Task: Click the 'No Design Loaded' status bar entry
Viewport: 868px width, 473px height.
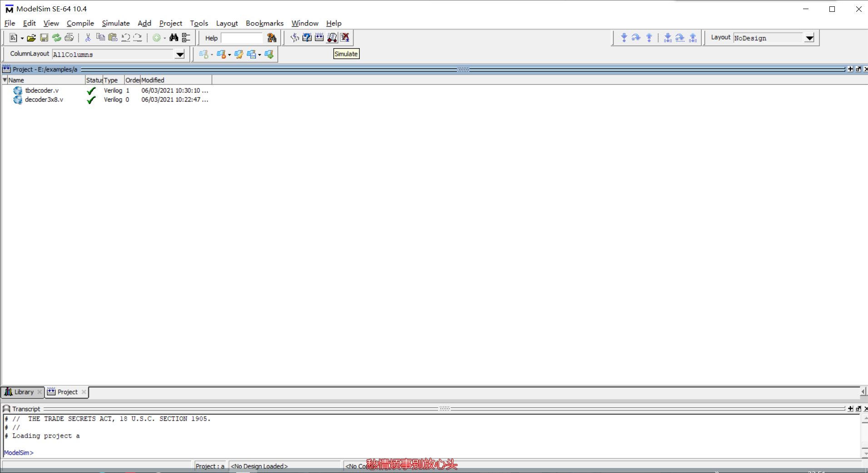Action: coord(259,466)
